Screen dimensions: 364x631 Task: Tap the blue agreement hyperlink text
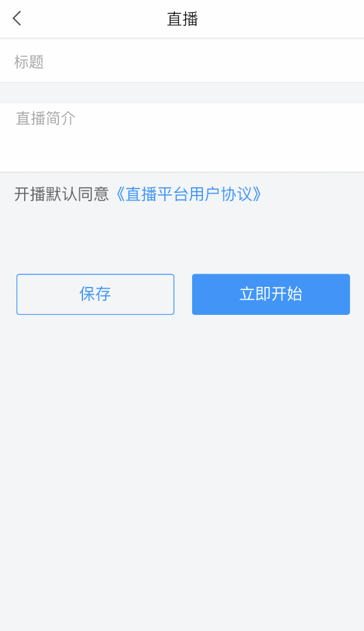pyautogui.click(x=188, y=194)
